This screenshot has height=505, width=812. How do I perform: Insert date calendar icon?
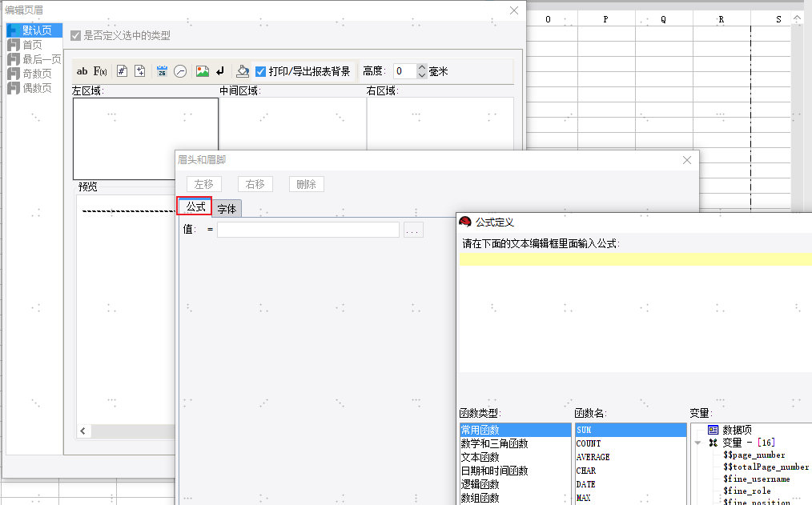point(162,71)
